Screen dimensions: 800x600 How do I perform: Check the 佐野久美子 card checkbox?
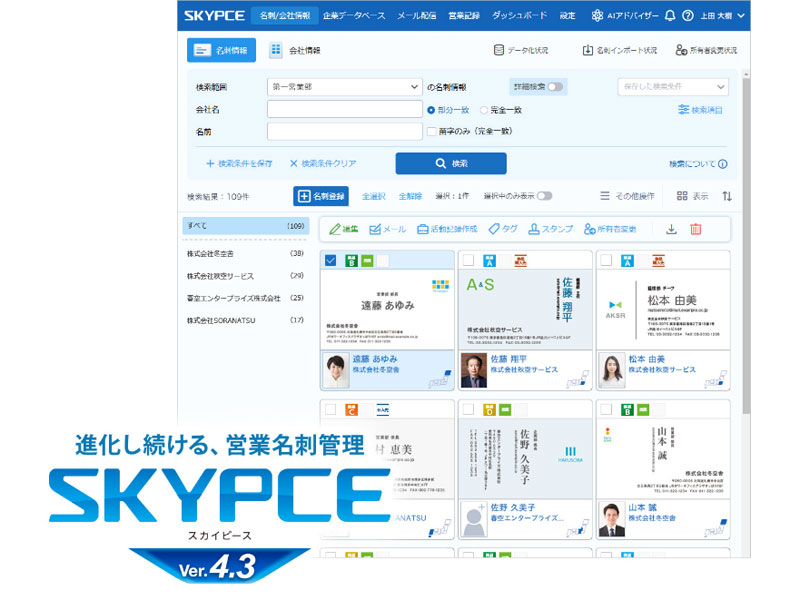pos(468,409)
